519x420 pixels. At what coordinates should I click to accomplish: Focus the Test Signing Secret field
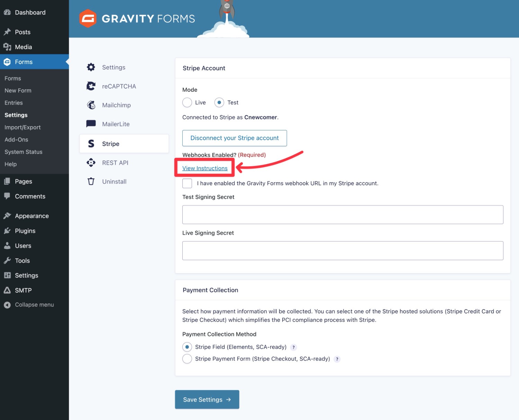click(343, 215)
